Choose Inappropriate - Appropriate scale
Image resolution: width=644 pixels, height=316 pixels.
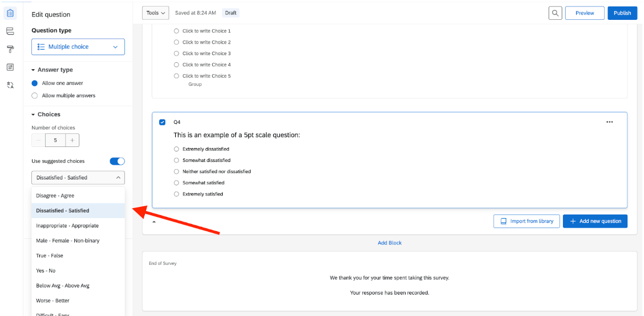click(78, 226)
